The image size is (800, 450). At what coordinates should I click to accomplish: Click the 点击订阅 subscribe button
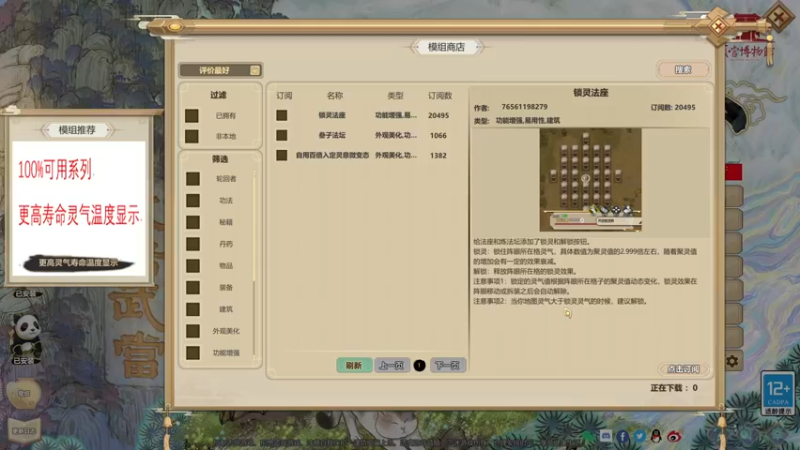point(683,369)
